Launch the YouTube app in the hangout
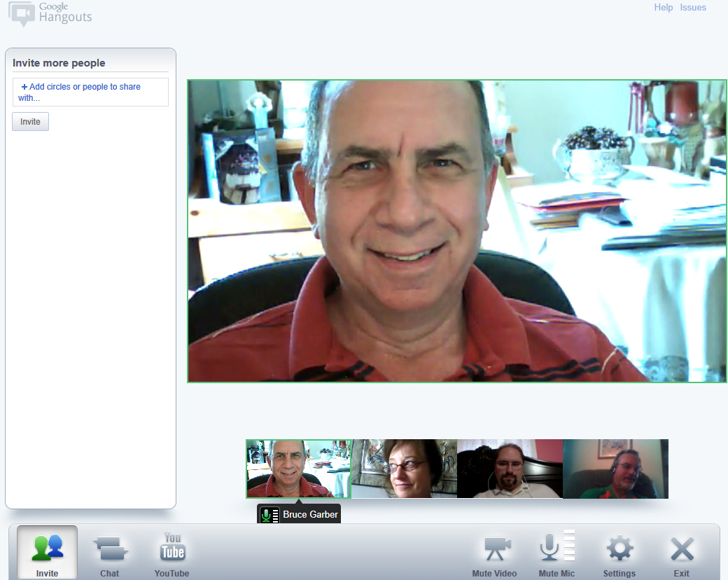Viewport: 728px width, 580px height. (172, 553)
